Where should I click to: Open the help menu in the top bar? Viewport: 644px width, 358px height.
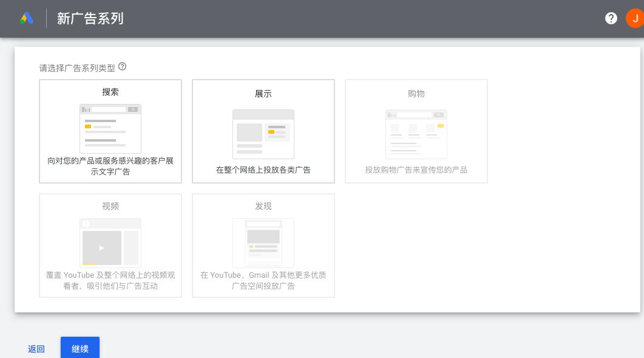[611, 18]
